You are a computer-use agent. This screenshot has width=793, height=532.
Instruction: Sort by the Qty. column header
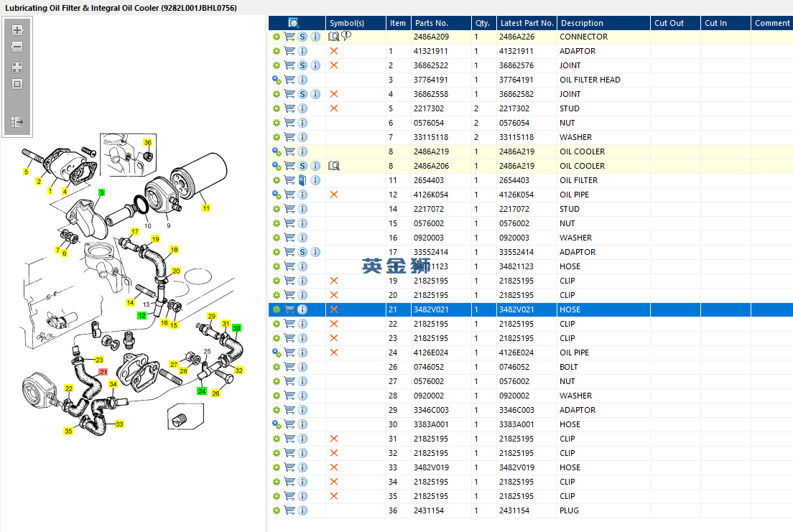tap(484, 23)
